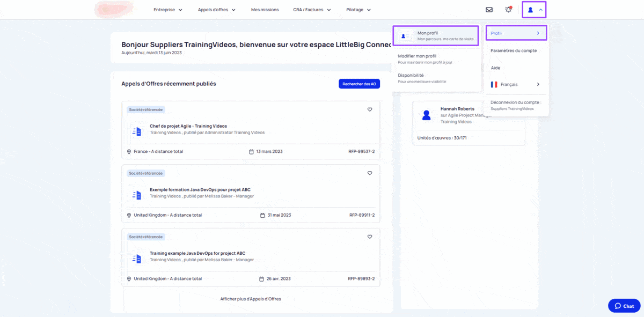
Task: Click the Chef de projet Agile document icon
Action: pyautogui.click(x=137, y=131)
